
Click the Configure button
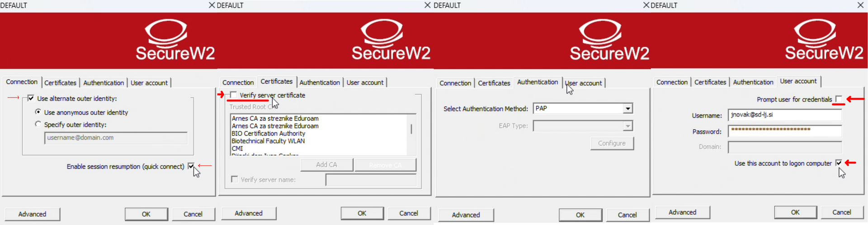612,143
